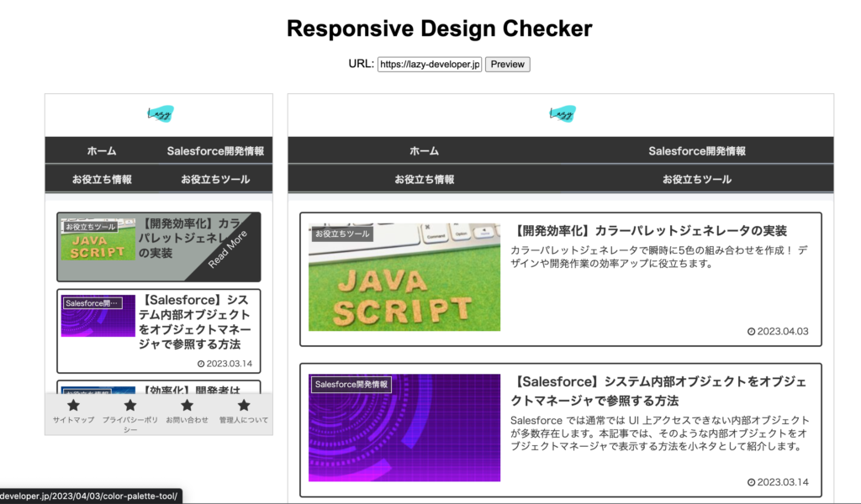Select お役立ちツール in the mobile navigation
The image size is (861, 504).
[214, 179]
